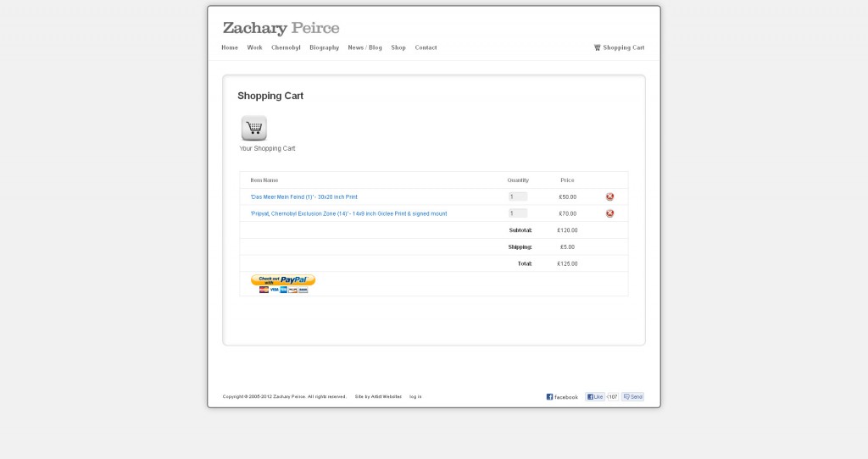The width and height of the screenshot is (868, 459).
Task: Click the 'log in' footer link
Action: [x=415, y=396]
